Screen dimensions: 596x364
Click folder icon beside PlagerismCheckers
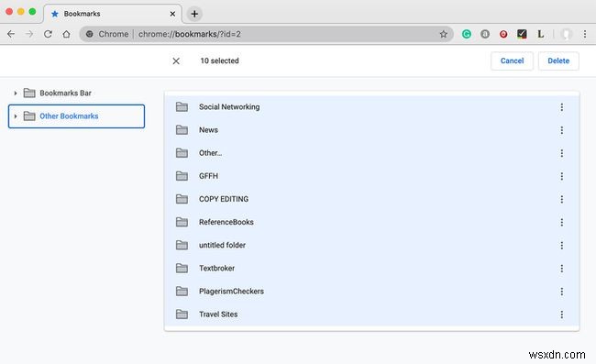[182, 292]
